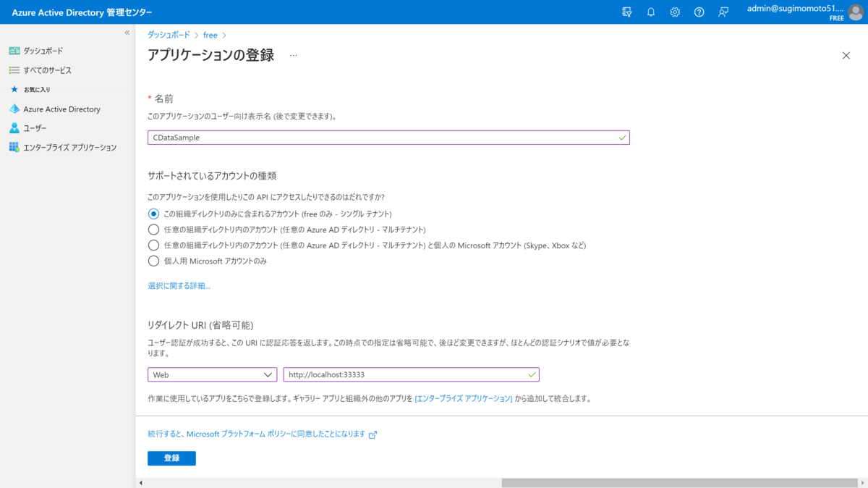Select any Azure AD directory multitenant option
Image resolution: width=868 pixels, height=488 pixels.
pos(153,230)
